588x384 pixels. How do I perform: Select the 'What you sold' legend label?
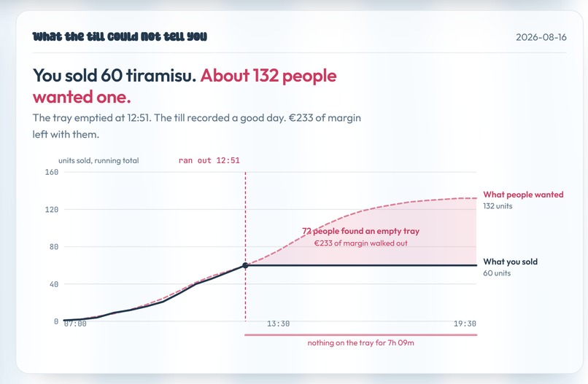tap(510, 262)
